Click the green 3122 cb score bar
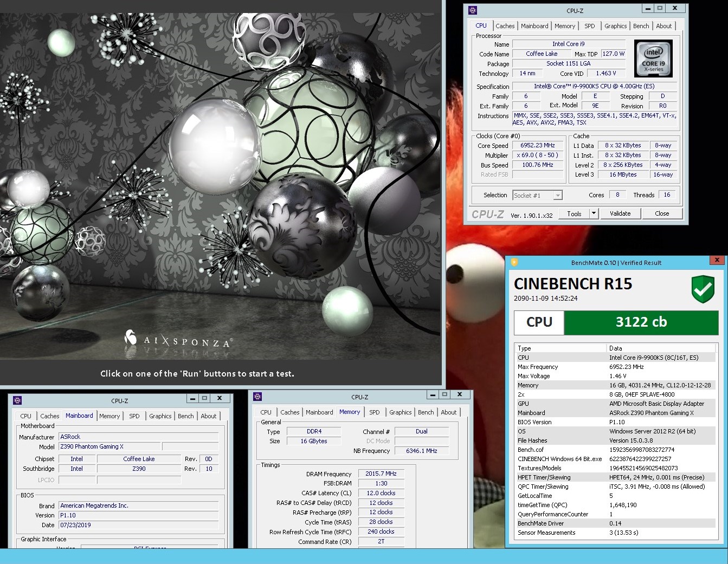728x564 pixels. pyautogui.click(x=641, y=322)
